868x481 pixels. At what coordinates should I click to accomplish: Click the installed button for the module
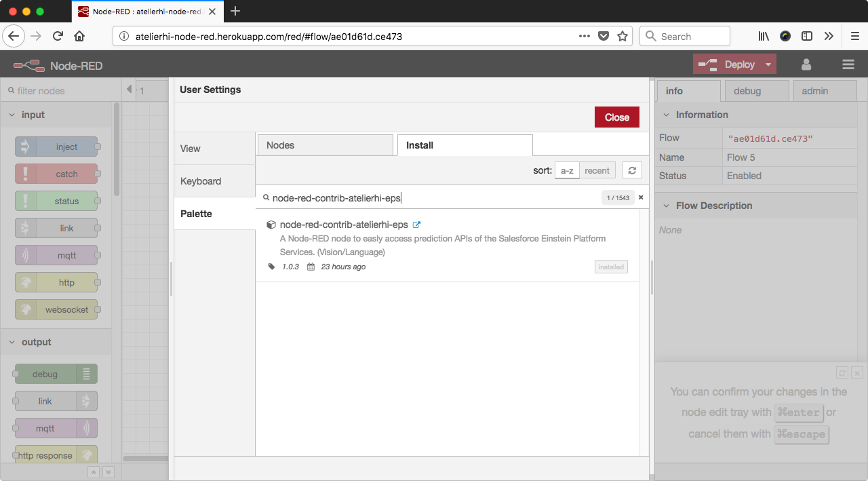pos(611,267)
